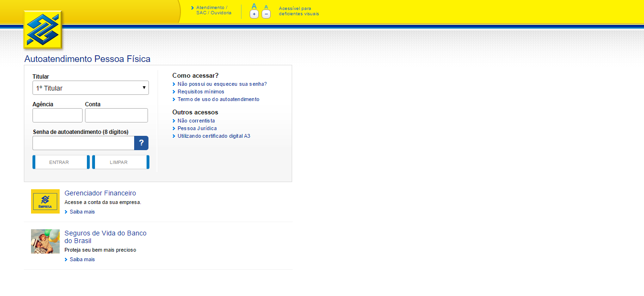Viewport: 644px width, 296px height.
Task: Click the small A font size label
Action: pos(266,7)
